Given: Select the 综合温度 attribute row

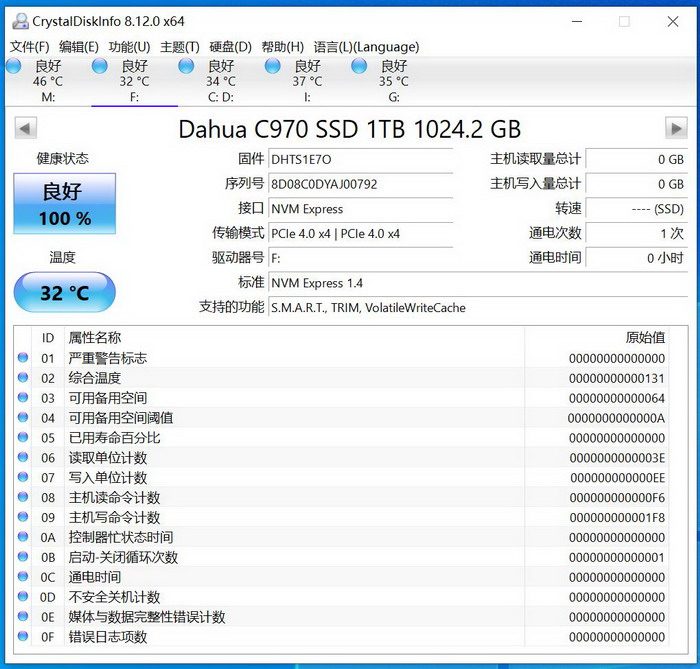Looking at the screenshot, I should pyautogui.click(x=94, y=378).
